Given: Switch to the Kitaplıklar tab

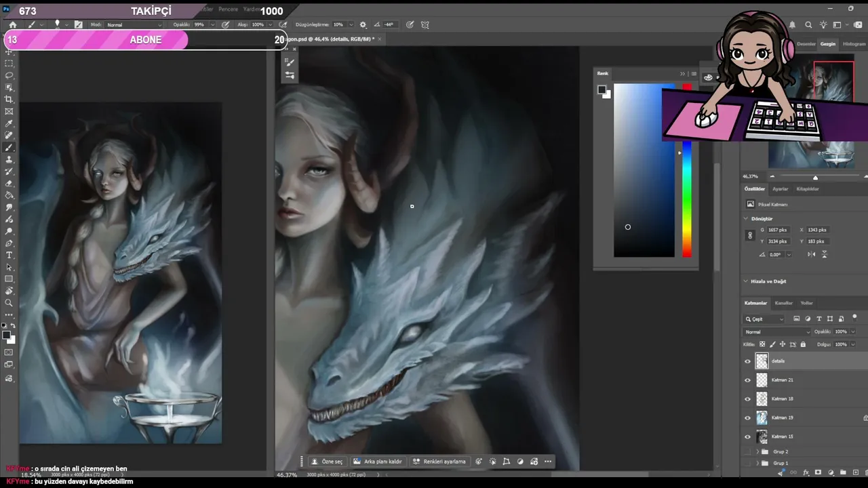Looking at the screenshot, I should [808, 189].
